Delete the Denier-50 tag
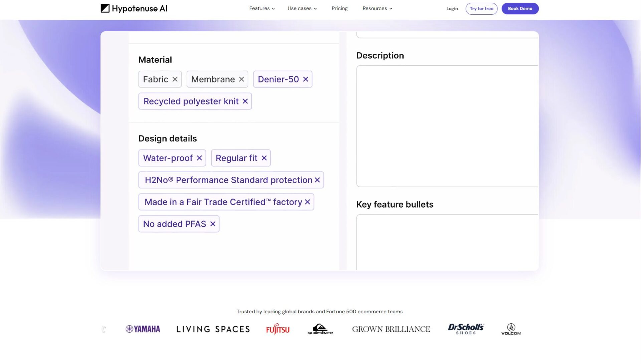This screenshot has height=364, width=641. click(x=305, y=79)
